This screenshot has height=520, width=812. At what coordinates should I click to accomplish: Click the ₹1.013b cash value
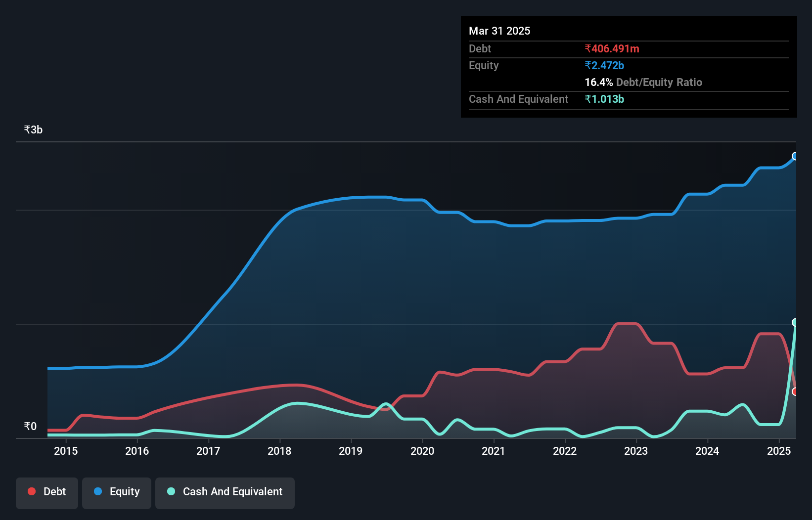click(604, 99)
